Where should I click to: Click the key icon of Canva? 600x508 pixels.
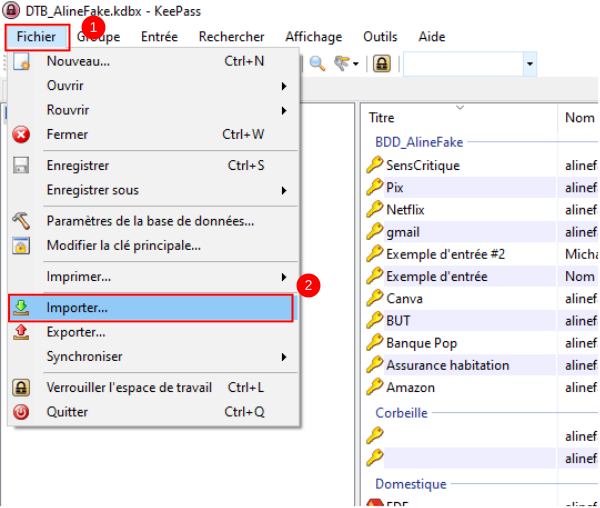click(375, 298)
